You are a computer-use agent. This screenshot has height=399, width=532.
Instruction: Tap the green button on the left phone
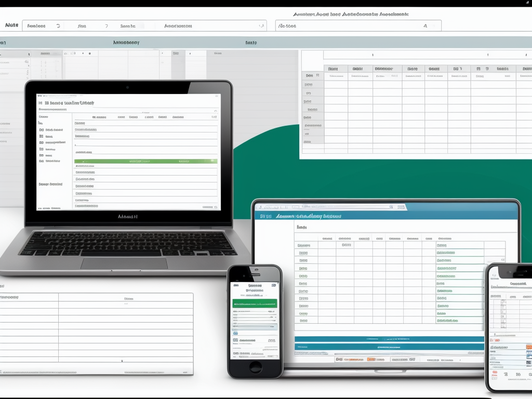[255, 303]
